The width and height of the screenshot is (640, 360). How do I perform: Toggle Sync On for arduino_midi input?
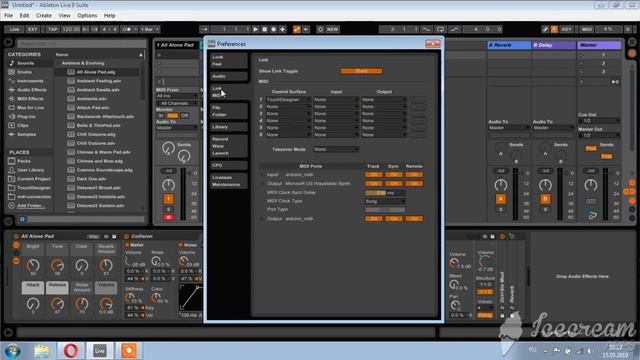(x=393, y=175)
